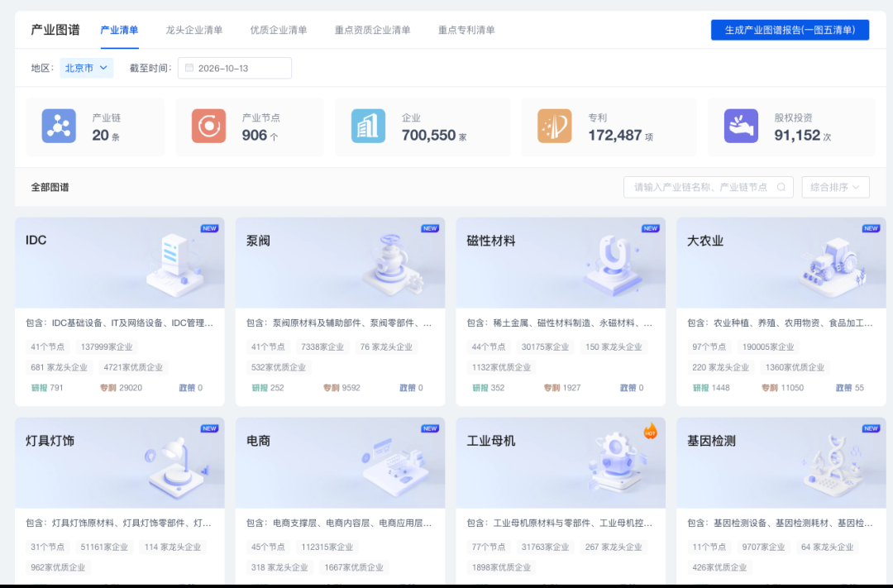Click the 267 家龙头企业 tag
This screenshot has height=588, width=893.
coord(614,547)
